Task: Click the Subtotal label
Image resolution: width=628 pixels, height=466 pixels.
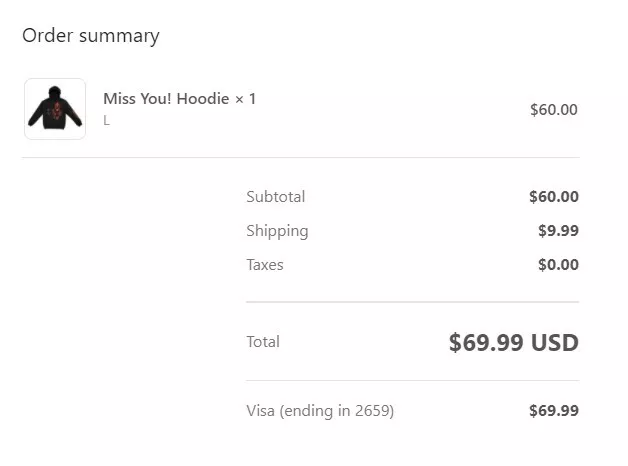Action: tap(276, 197)
